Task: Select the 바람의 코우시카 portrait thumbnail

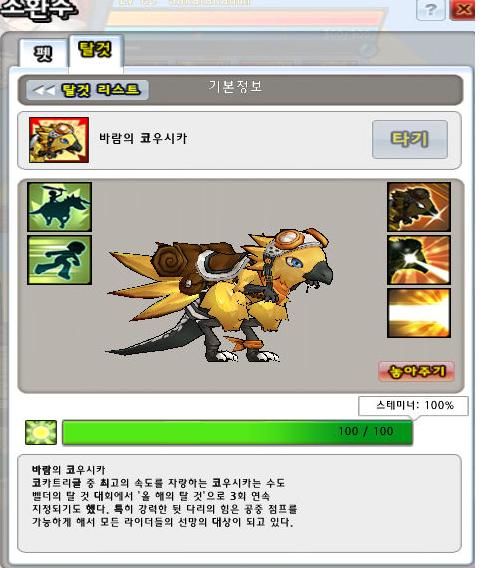Action: tap(59, 139)
